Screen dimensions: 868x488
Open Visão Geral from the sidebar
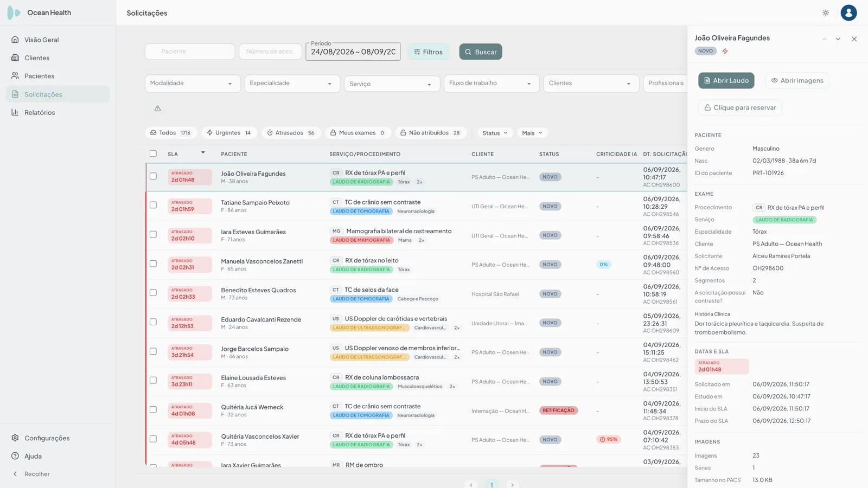click(58, 40)
